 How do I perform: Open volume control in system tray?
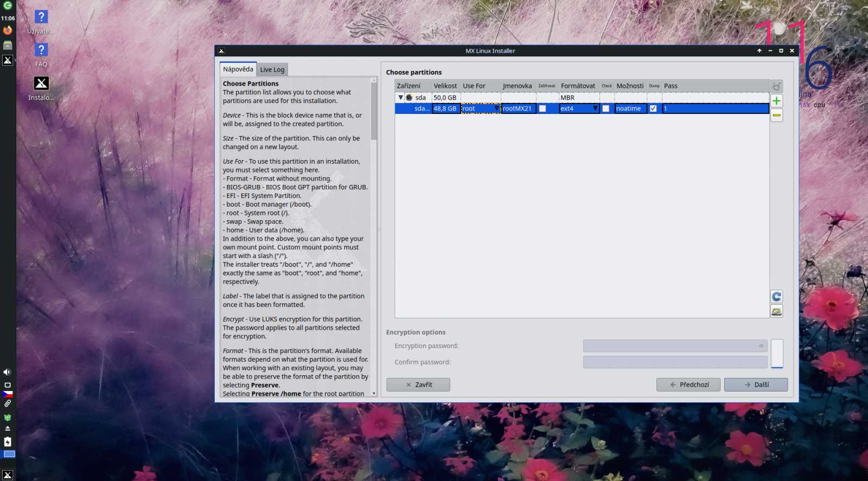pos(7,372)
